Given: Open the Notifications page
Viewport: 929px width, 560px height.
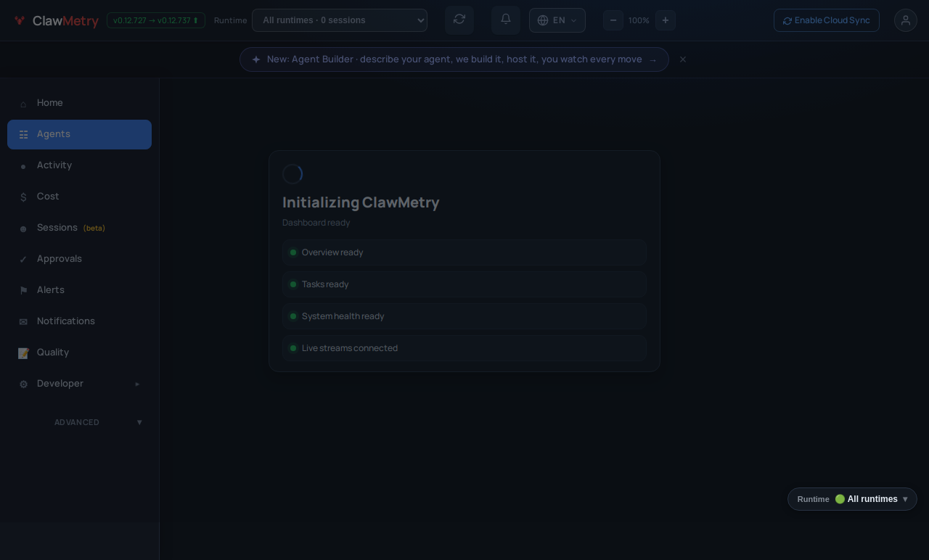Looking at the screenshot, I should click(x=80, y=321).
